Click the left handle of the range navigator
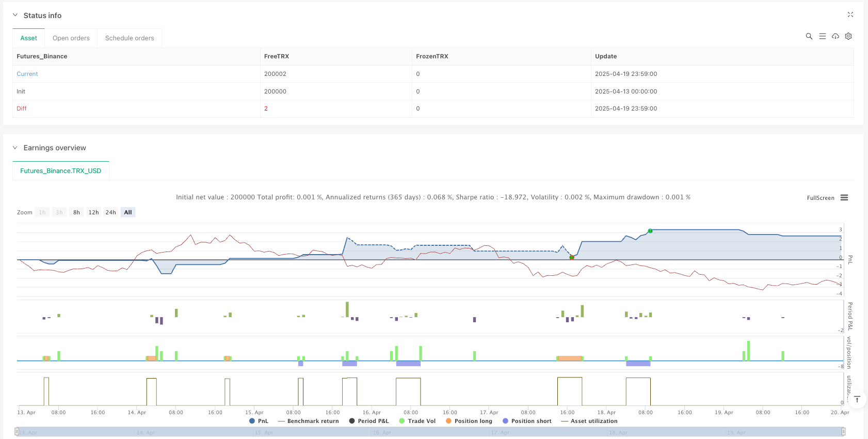Image resolution: width=868 pixels, height=439 pixels. coord(17,431)
